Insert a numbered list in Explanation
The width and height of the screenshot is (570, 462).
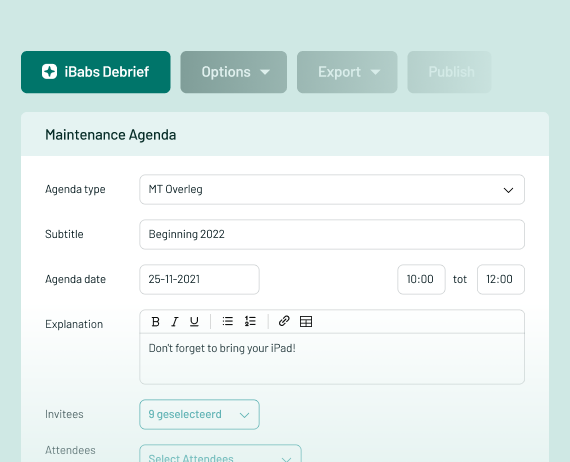coord(250,321)
